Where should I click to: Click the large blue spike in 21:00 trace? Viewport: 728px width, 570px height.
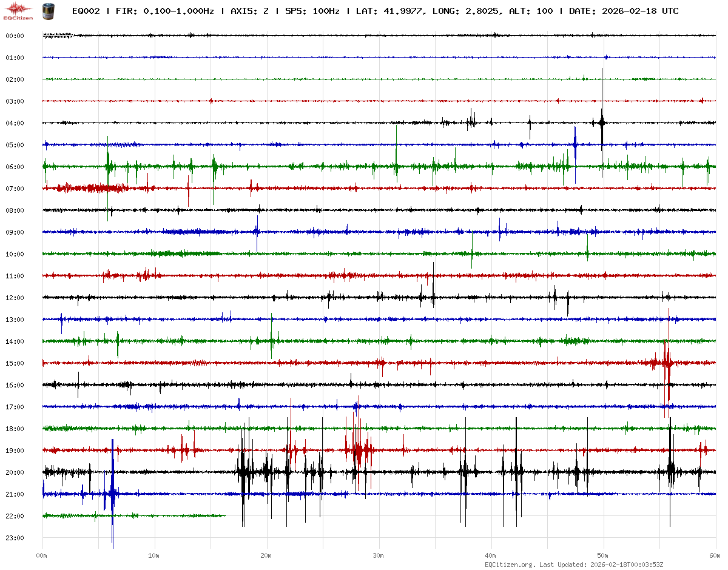[112, 494]
